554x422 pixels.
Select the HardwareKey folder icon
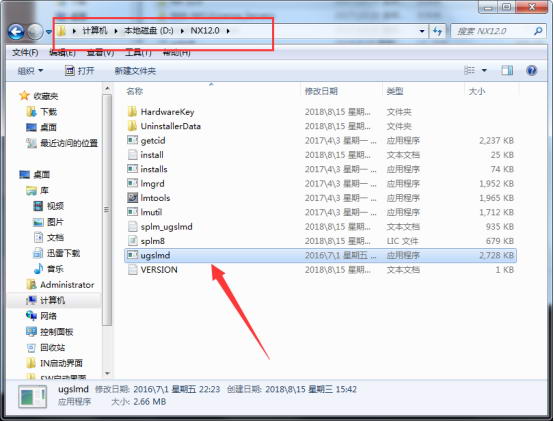[x=132, y=112]
